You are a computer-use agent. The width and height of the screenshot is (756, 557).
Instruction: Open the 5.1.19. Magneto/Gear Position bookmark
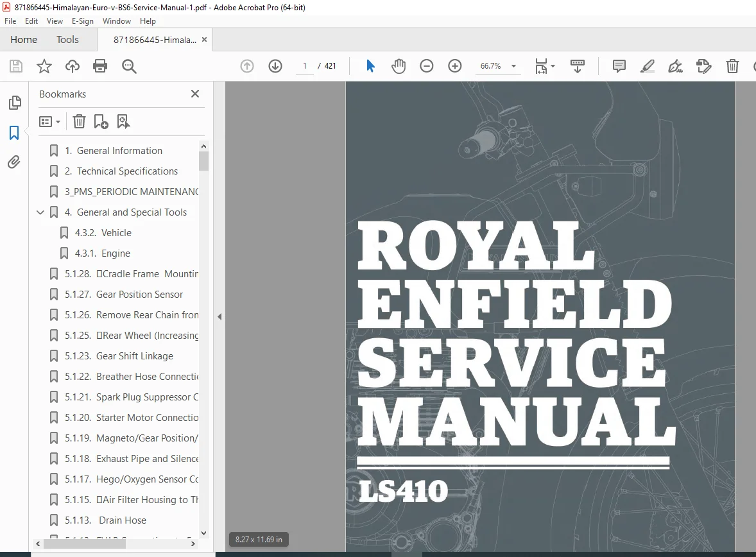click(x=132, y=438)
